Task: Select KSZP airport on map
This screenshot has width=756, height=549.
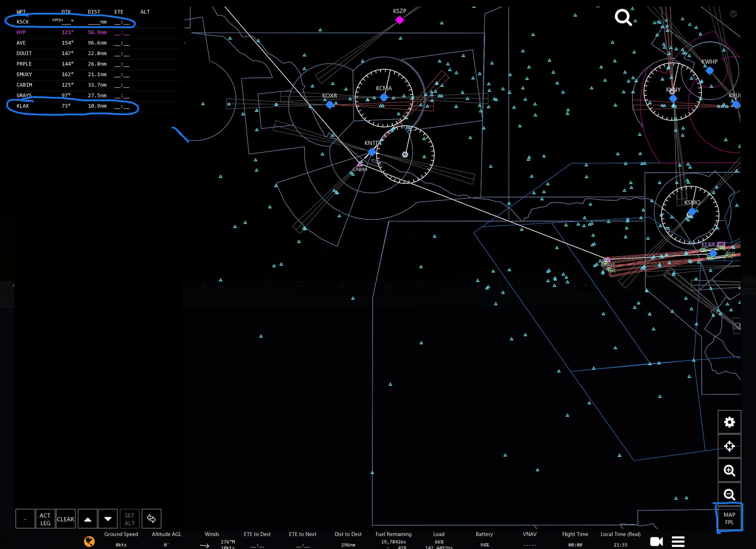Action: point(400,20)
